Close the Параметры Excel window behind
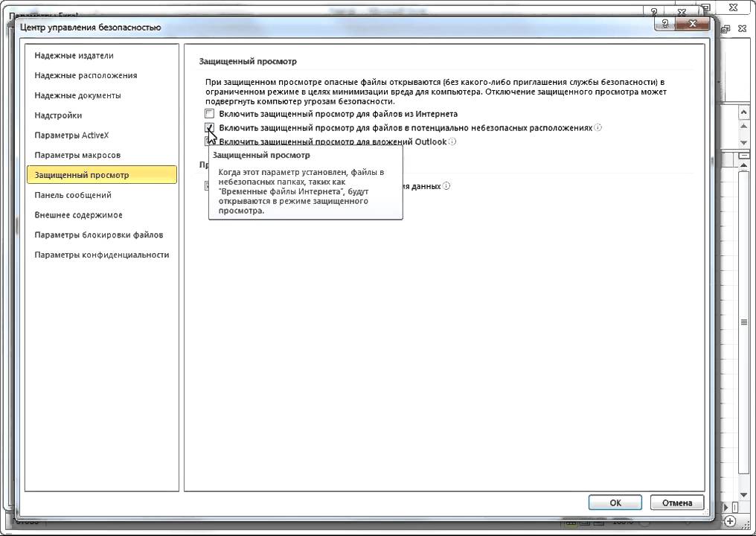 682,12
